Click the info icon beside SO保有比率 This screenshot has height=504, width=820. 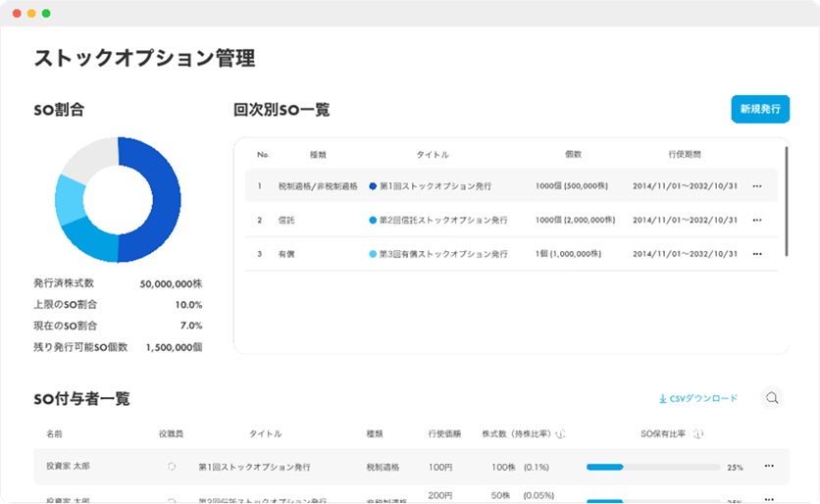(696, 433)
